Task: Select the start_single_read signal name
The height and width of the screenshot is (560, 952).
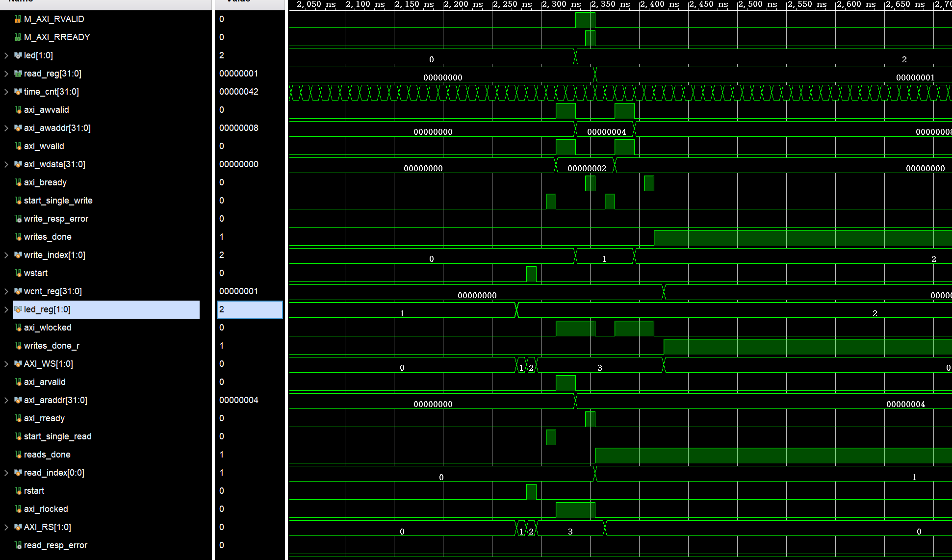Action: point(57,436)
